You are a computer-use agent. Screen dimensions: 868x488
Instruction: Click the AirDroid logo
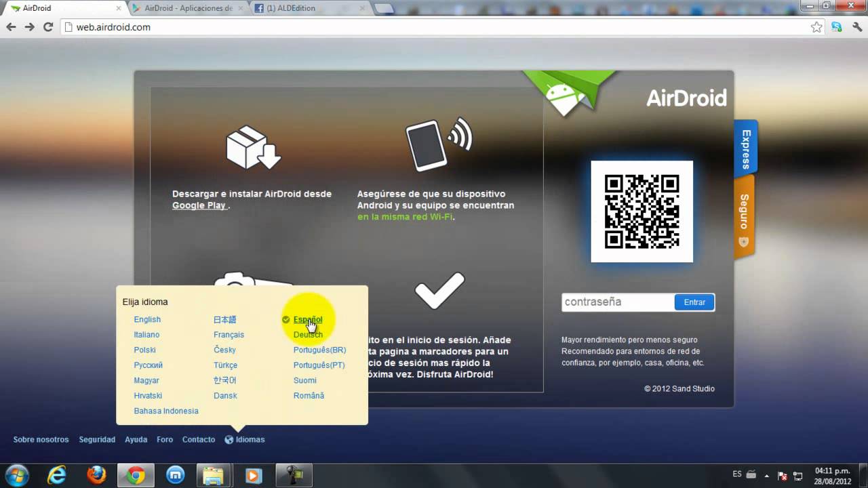pos(686,98)
